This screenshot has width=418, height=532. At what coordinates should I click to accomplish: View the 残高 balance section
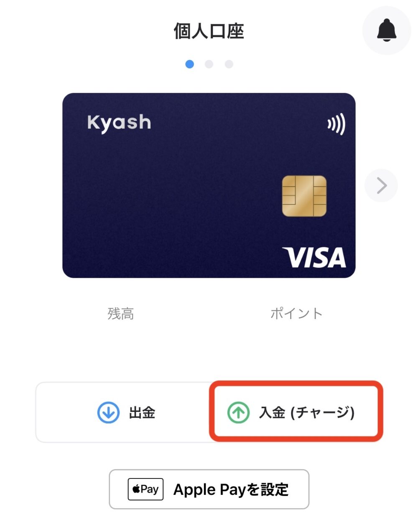[121, 313]
